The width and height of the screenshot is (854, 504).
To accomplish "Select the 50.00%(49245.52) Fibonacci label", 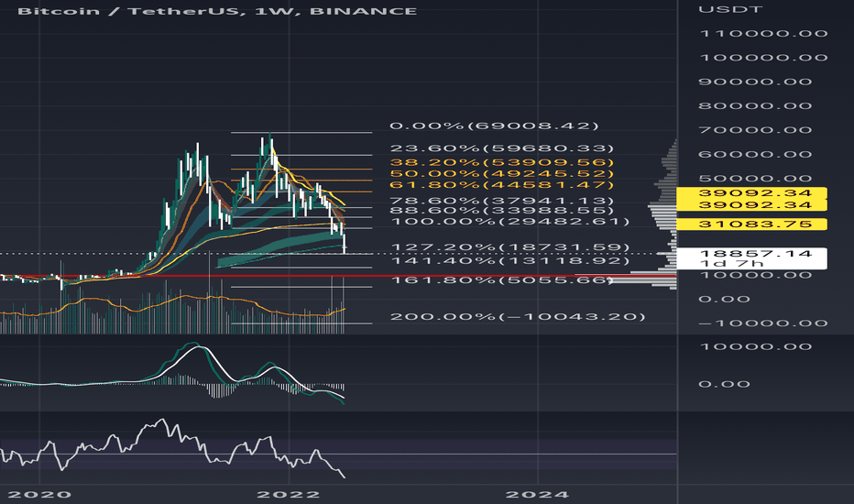I will click(501, 174).
